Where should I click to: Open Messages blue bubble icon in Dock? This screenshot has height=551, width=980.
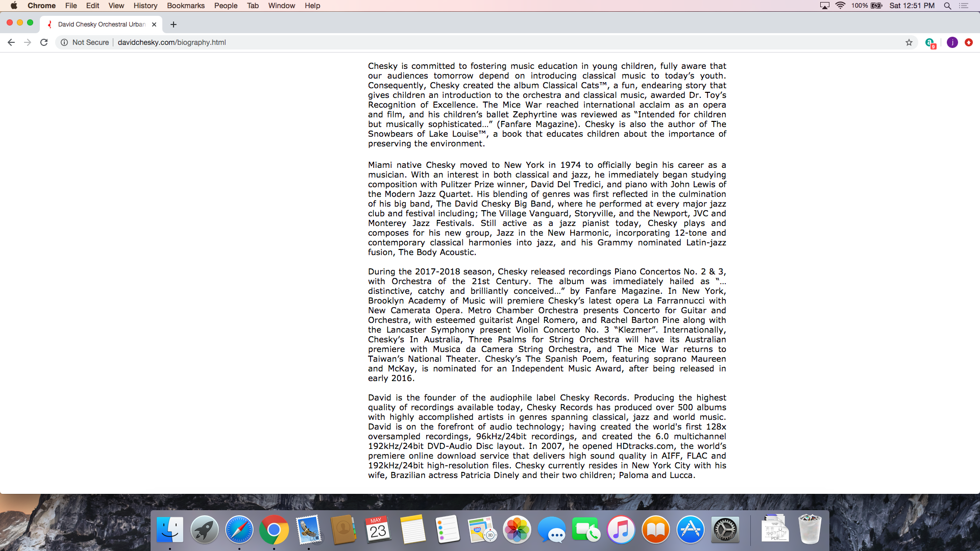pos(552,530)
